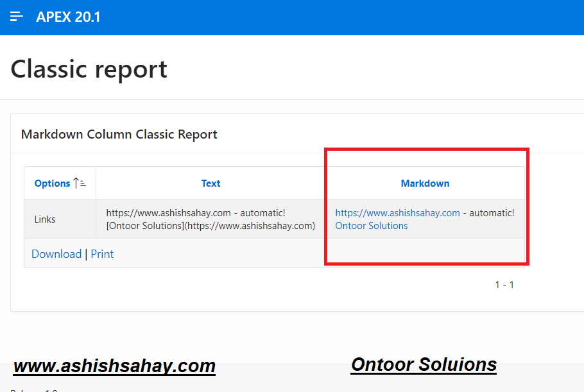The height and width of the screenshot is (392, 584).
Task: Click the Print option next to Download
Action: click(x=102, y=253)
